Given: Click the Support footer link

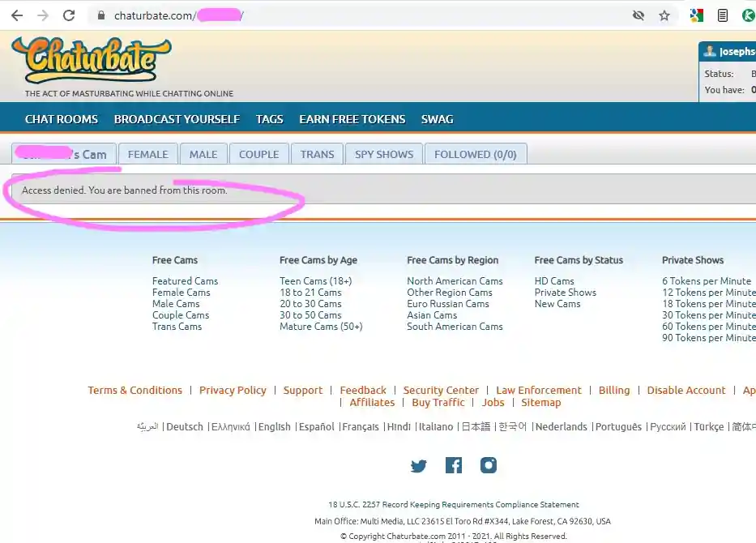Looking at the screenshot, I should point(303,390).
